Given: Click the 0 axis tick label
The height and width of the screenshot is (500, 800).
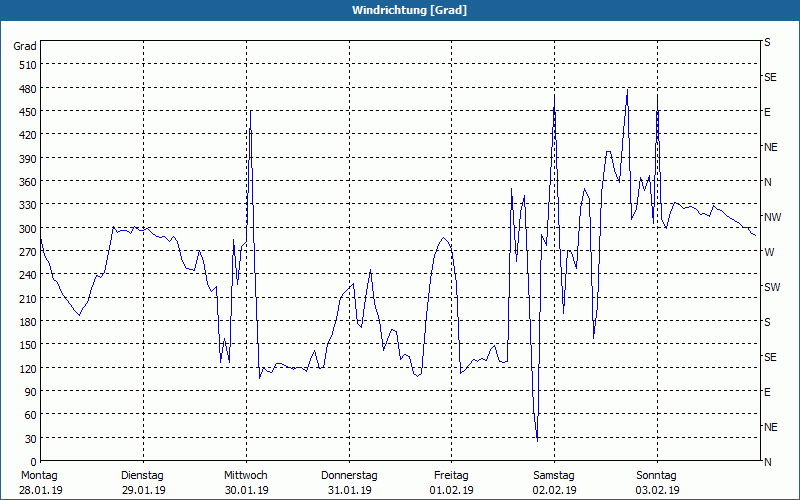Looking at the screenshot, I should (33, 462).
